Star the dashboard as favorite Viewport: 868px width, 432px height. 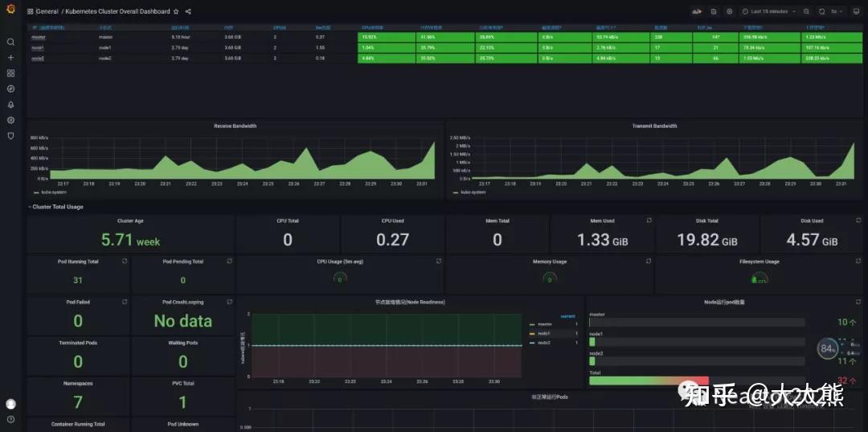[176, 11]
